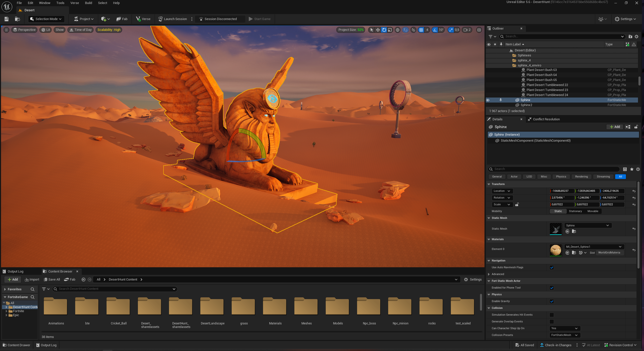Open the Build menu
The height and width of the screenshot is (351, 644).
[88, 3]
